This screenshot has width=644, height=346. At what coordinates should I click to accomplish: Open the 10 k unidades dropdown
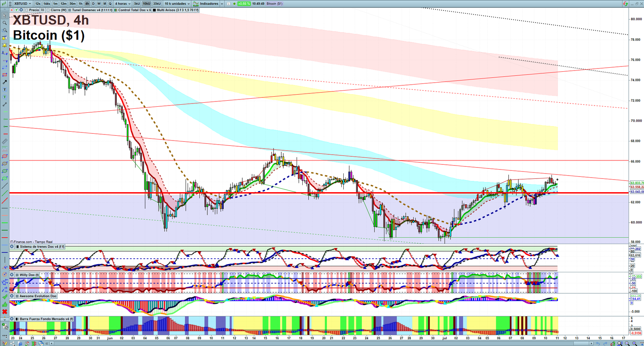(177, 4)
